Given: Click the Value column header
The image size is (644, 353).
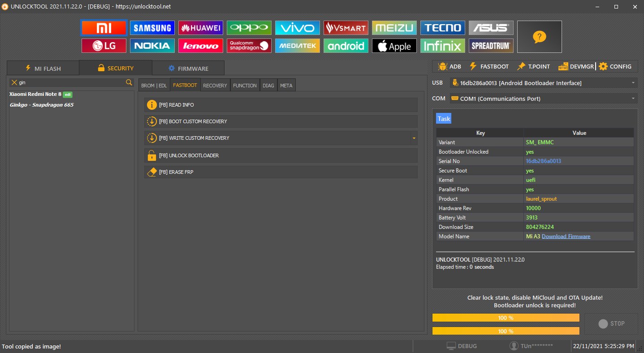Looking at the screenshot, I should (579, 133).
